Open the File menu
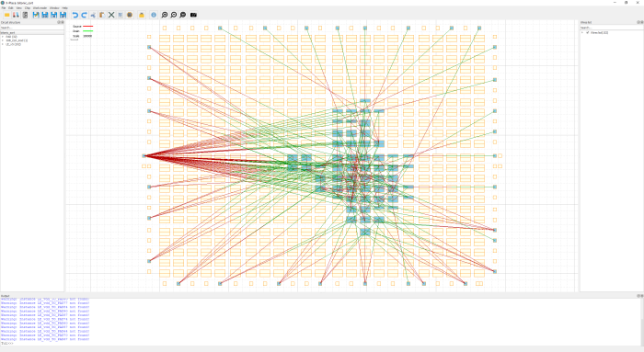Image resolution: width=644 pixels, height=352 pixels. (4, 7)
